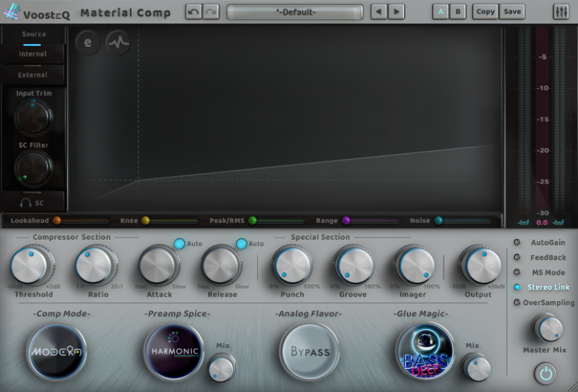This screenshot has height=392, width=578.
Task: Click the Save button
Action: [x=512, y=12]
